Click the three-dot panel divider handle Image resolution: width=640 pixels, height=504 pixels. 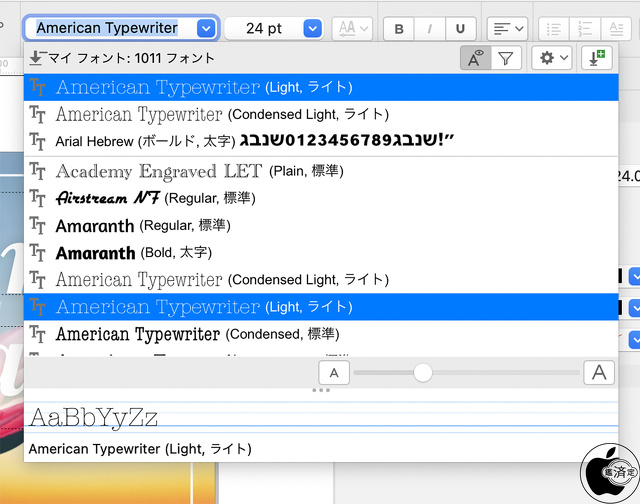coord(321,391)
